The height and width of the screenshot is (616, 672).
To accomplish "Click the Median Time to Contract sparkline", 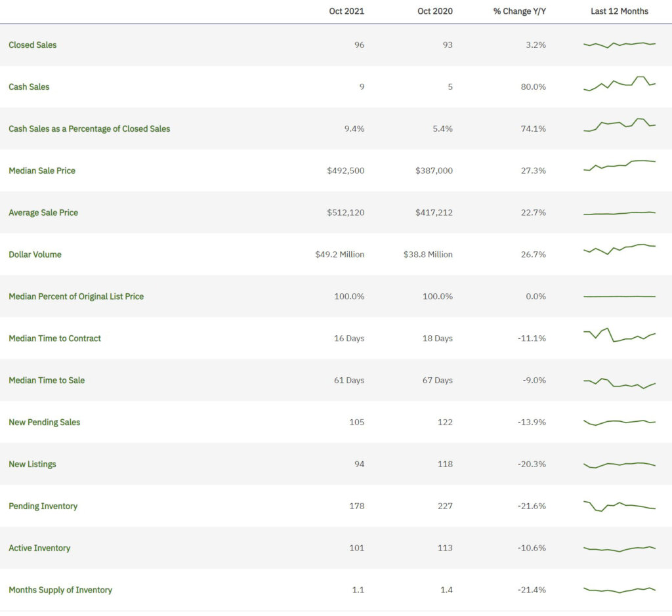I will (x=619, y=335).
